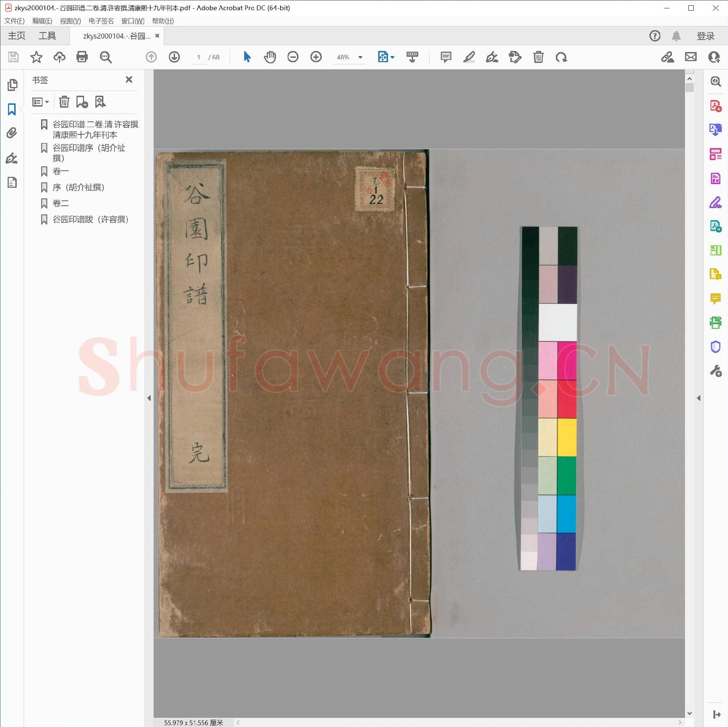This screenshot has width=728, height=727.
Task: Select the Hand pan tool
Action: (x=270, y=57)
